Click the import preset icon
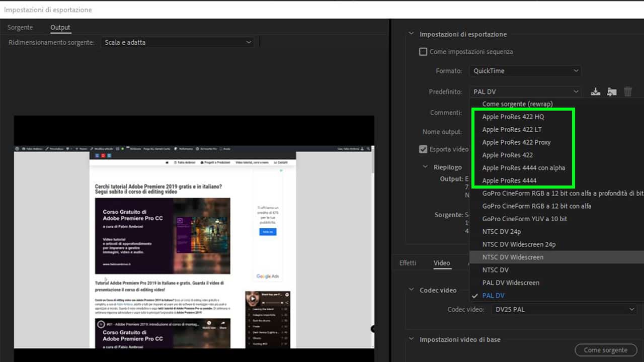The height and width of the screenshot is (362, 644). 611,92
